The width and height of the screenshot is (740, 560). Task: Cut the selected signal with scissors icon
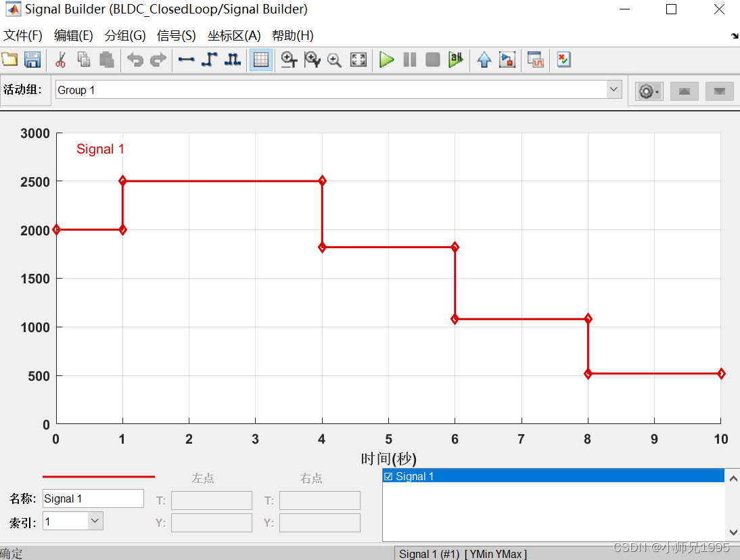pyautogui.click(x=60, y=60)
